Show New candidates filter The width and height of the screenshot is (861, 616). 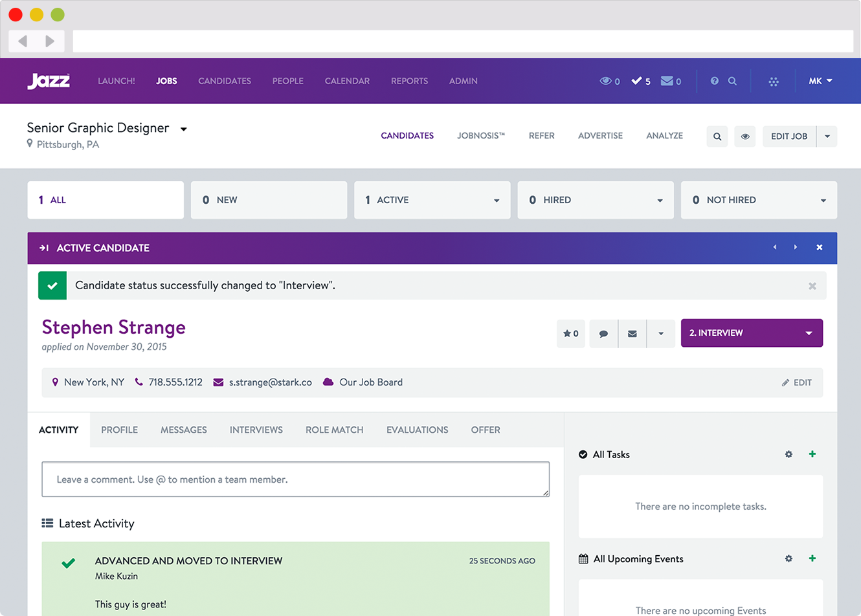click(269, 200)
